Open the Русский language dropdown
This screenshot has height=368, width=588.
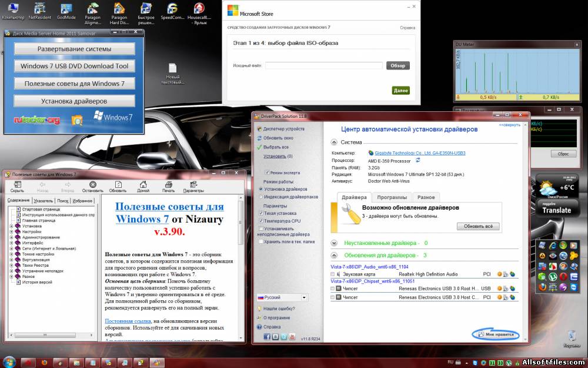tap(282, 298)
